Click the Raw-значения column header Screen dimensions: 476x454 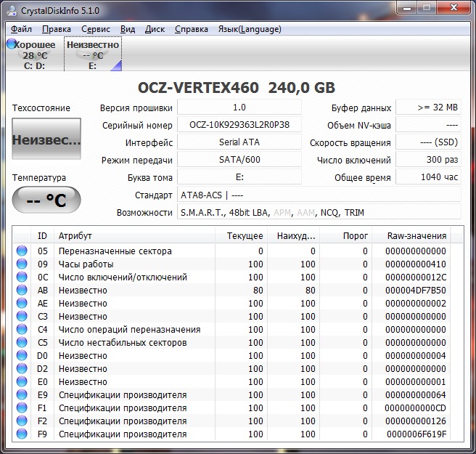pos(411,235)
